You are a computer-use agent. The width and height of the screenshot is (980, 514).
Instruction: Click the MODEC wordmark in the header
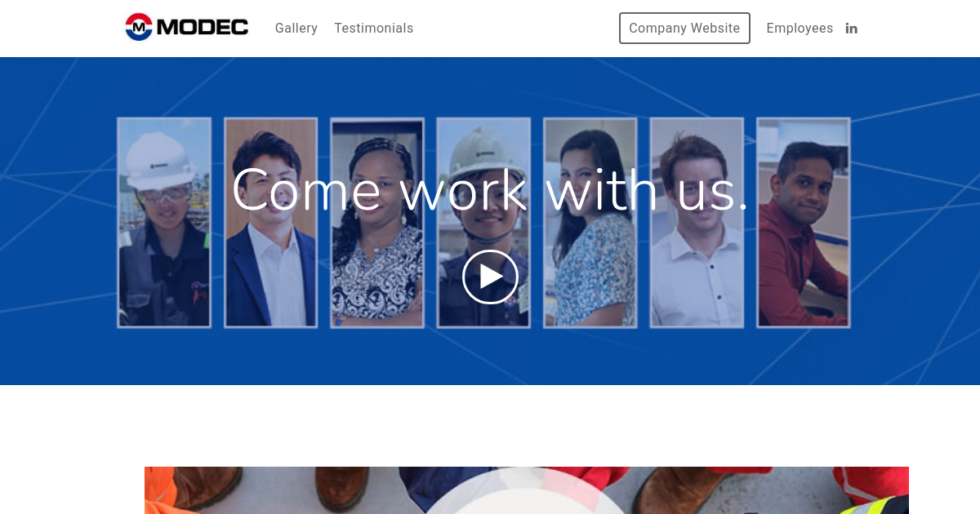[203, 28]
